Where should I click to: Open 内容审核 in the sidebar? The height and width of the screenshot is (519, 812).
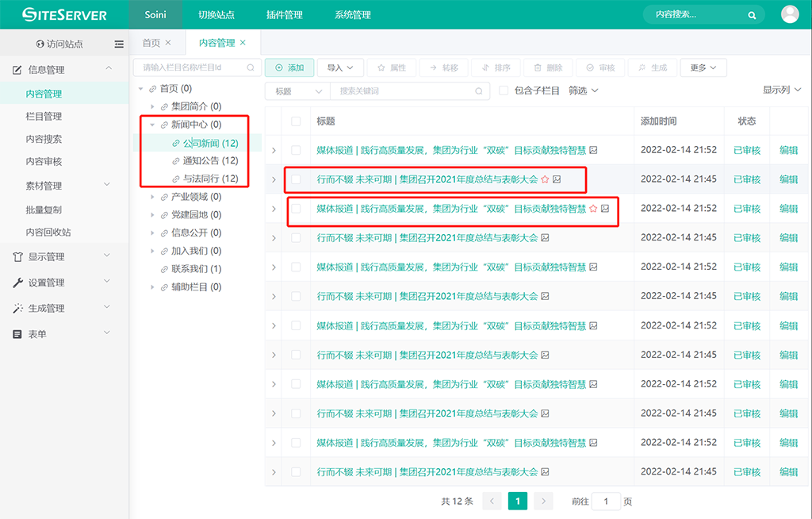44,161
